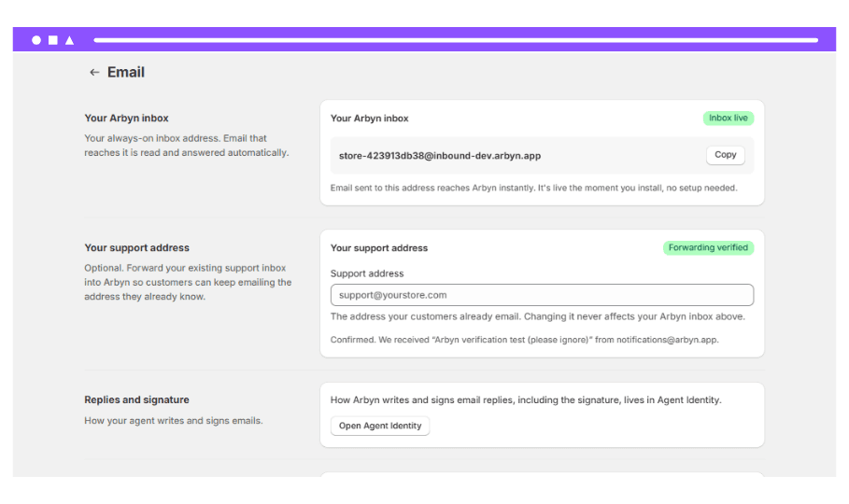Image resolution: width=849 pixels, height=504 pixels.
Task: Click the card title Your Arbyn inbox
Action: coord(369,118)
